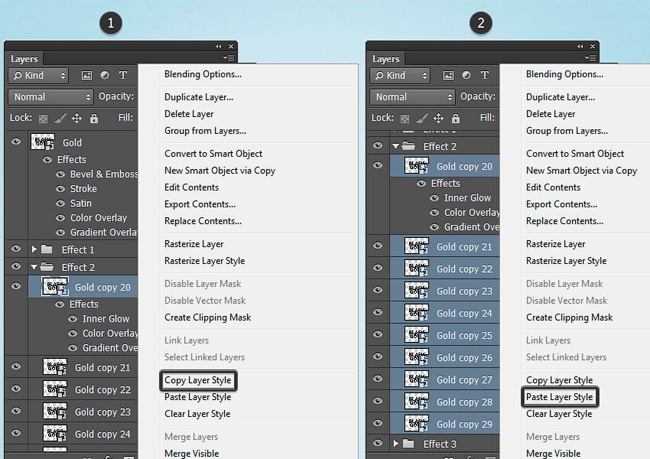Screen dimensions: 650x459
Task: Lock position icon in left Layers panel
Action: pyautogui.click(x=77, y=119)
